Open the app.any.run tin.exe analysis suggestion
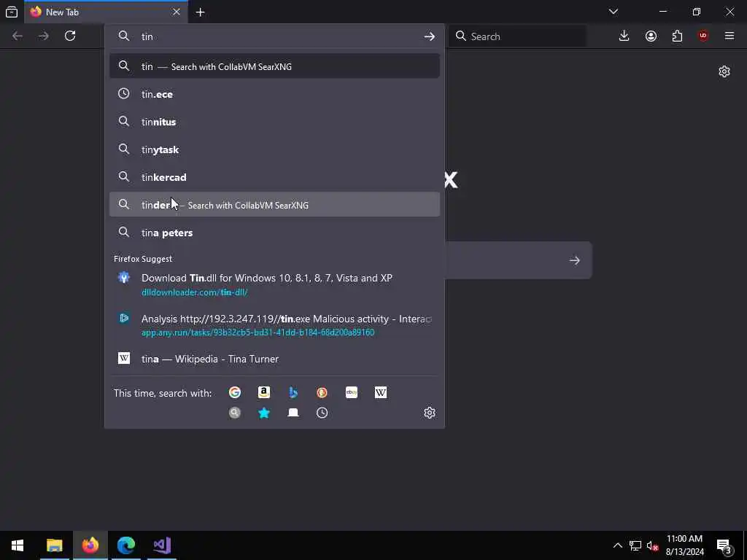Viewport: 747px width, 560px height. click(x=274, y=324)
